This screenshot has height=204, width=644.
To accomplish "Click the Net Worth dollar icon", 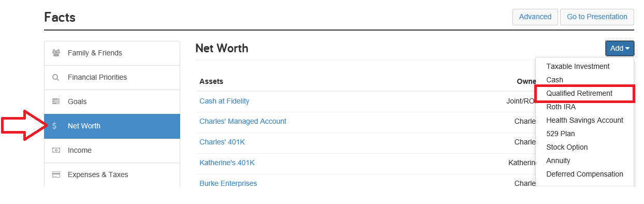I will [54, 126].
